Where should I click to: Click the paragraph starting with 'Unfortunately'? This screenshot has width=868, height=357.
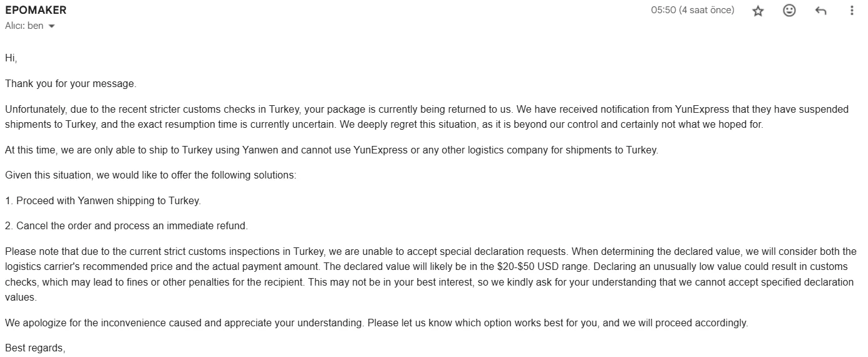pyautogui.click(x=426, y=116)
